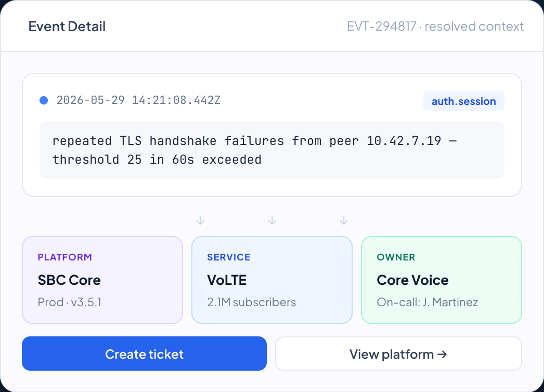This screenshot has width=544, height=392.
Task: Click the TLS handshake failures log message
Action: [x=272, y=150]
